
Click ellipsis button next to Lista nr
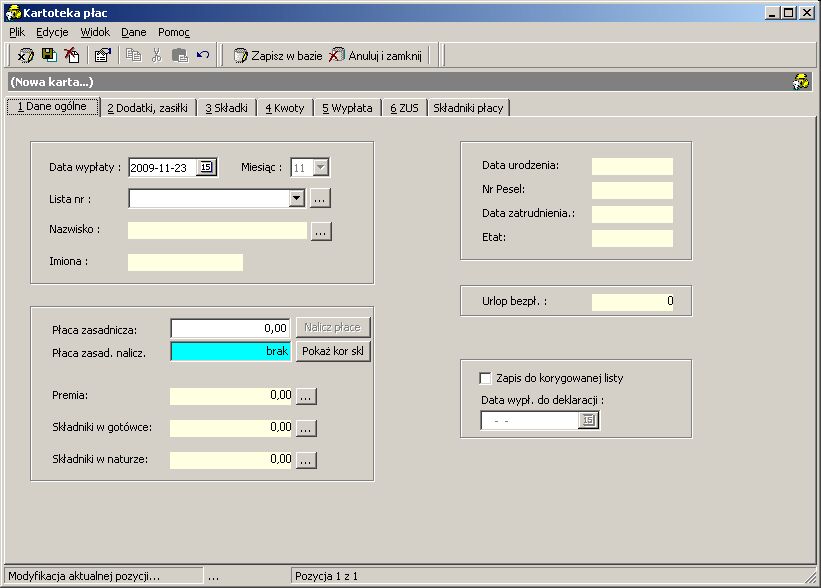320,199
